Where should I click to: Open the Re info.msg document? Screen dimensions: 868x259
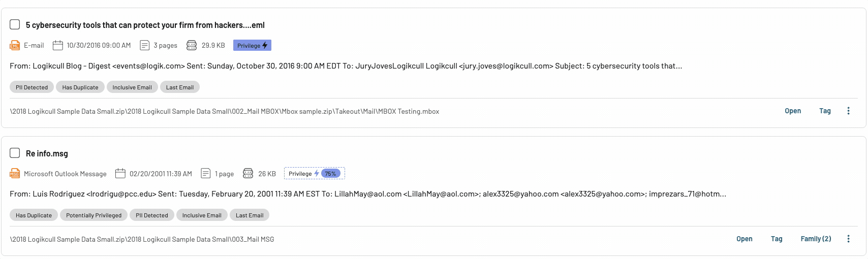click(745, 239)
